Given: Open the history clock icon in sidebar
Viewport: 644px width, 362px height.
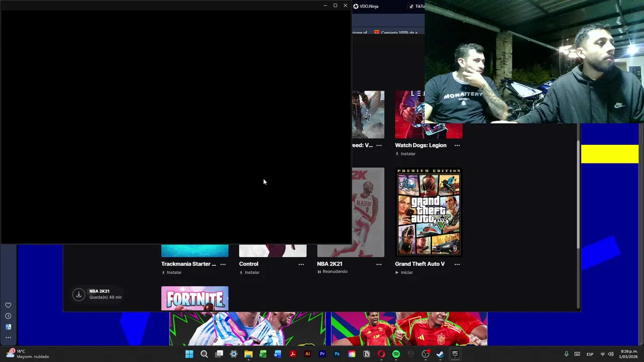Looking at the screenshot, I should pos(8,316).
